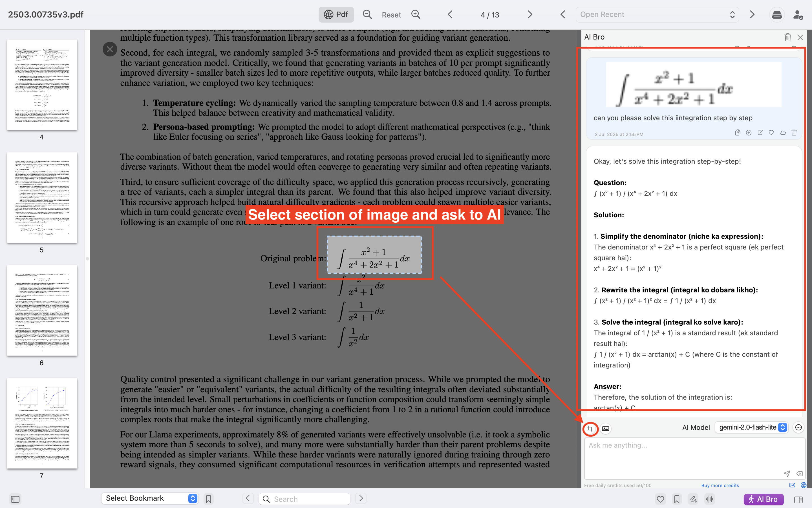Close the AI Bro panel

coord(800,37)
